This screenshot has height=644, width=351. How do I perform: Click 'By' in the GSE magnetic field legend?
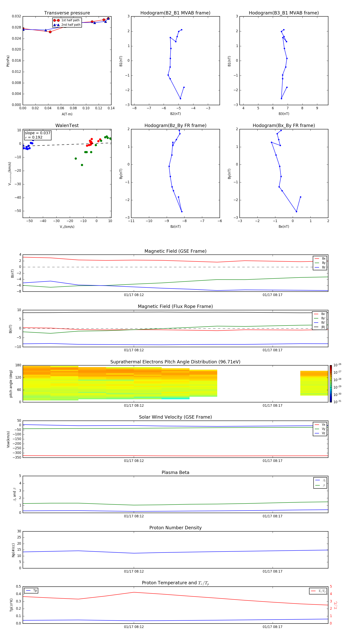tap(320, 263)
